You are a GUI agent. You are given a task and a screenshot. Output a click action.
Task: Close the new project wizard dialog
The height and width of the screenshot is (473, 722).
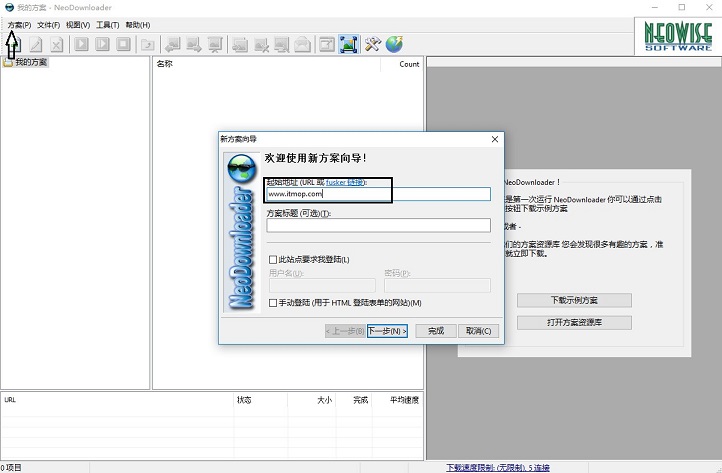(495, 139)
